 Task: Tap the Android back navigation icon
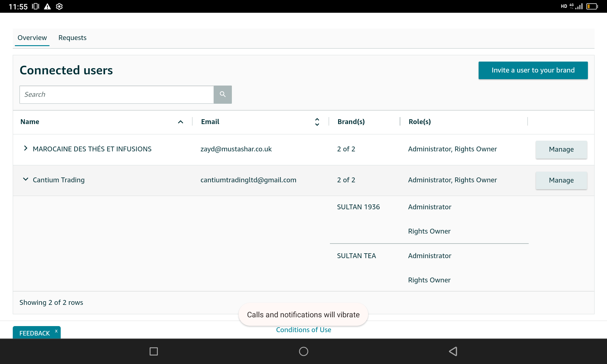pyautogui.click(x=453, y=351)
